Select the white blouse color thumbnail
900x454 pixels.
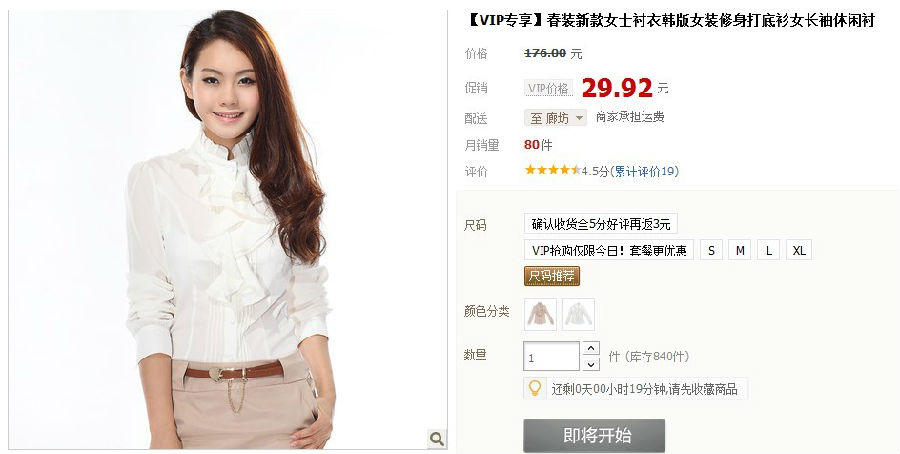tap(578, 314)
